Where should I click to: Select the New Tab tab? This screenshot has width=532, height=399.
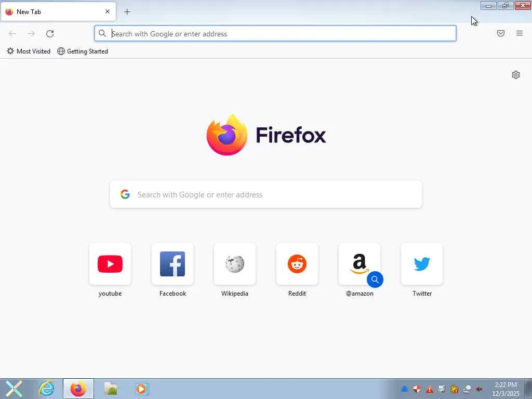pos(58,11)
